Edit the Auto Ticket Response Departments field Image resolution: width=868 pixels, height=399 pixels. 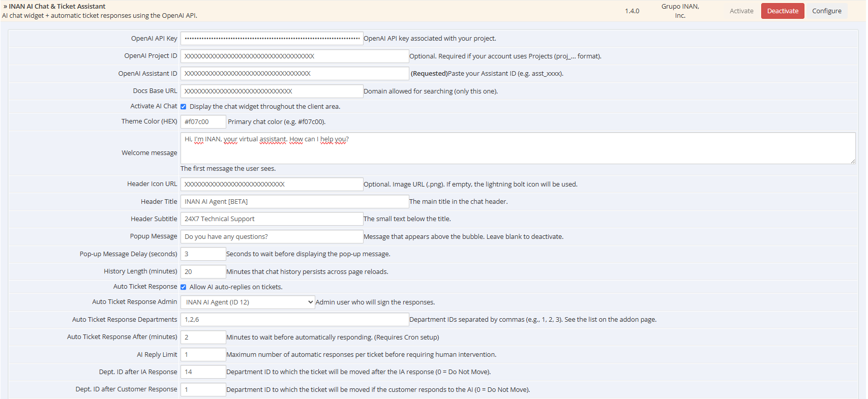(x=294, y=320)
